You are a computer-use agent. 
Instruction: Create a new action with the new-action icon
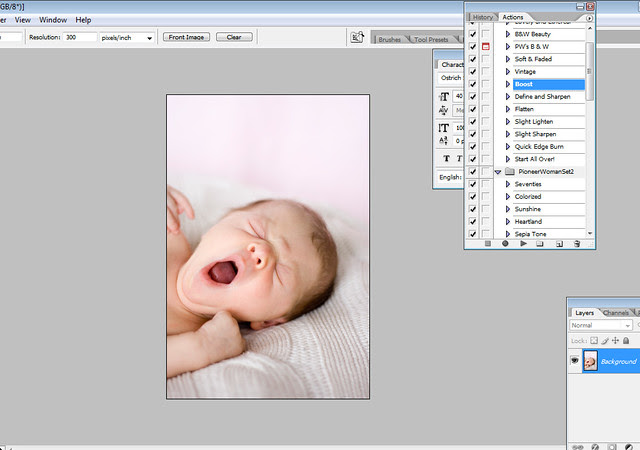coord(559,243)
